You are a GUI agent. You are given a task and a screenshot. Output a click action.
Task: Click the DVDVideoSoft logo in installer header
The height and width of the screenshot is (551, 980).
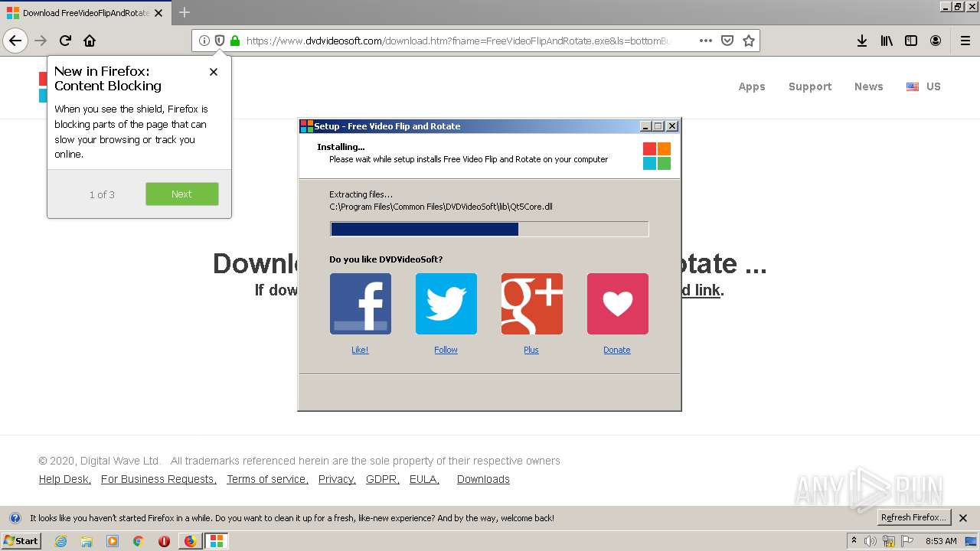[657, 156]
